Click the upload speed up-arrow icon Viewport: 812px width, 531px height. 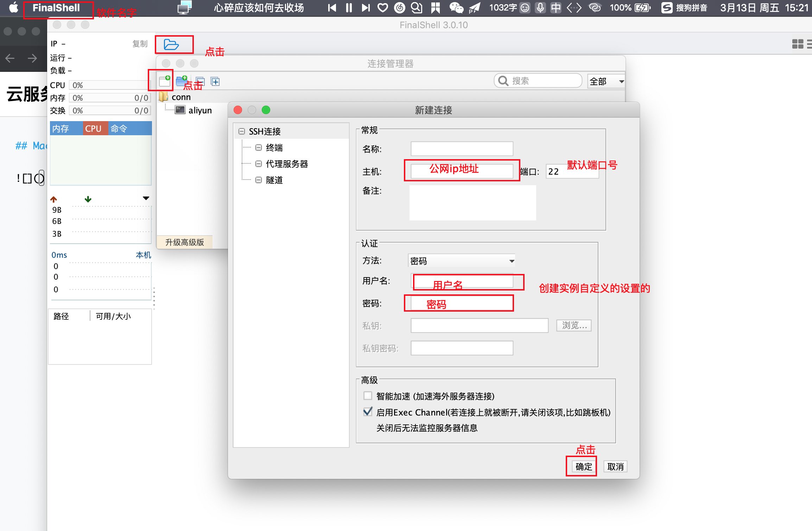53,199
